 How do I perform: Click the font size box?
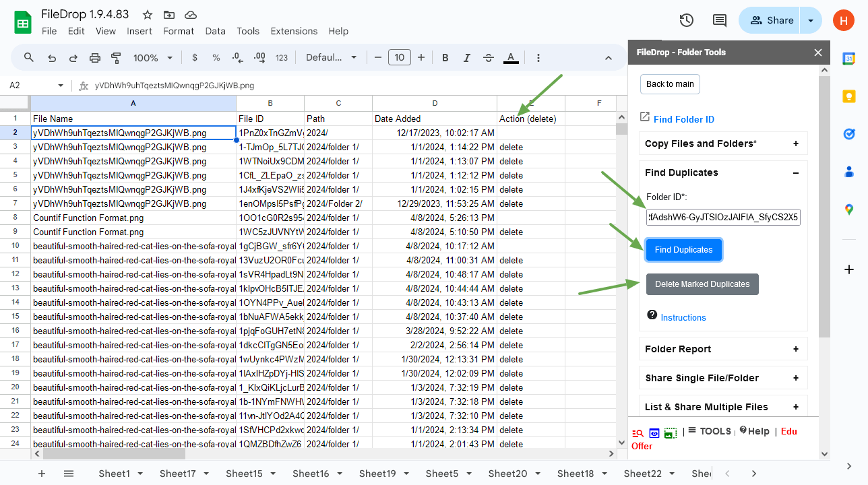(x=400, y=58)
